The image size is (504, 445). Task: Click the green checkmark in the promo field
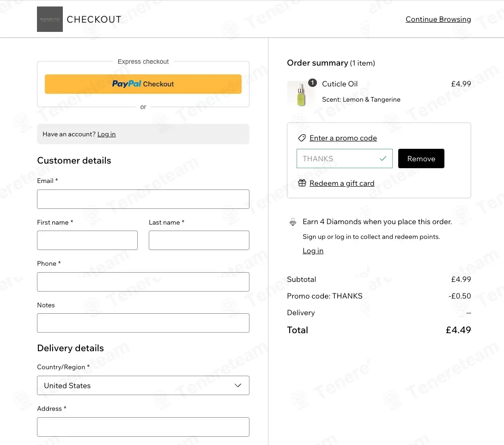[x=383, y=158]
